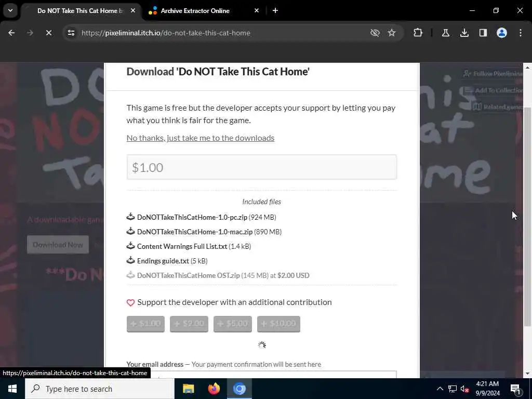The image size is (532, 399).
Task: Open the Extensions puzzle icon
Action: [x=418, y=33]
